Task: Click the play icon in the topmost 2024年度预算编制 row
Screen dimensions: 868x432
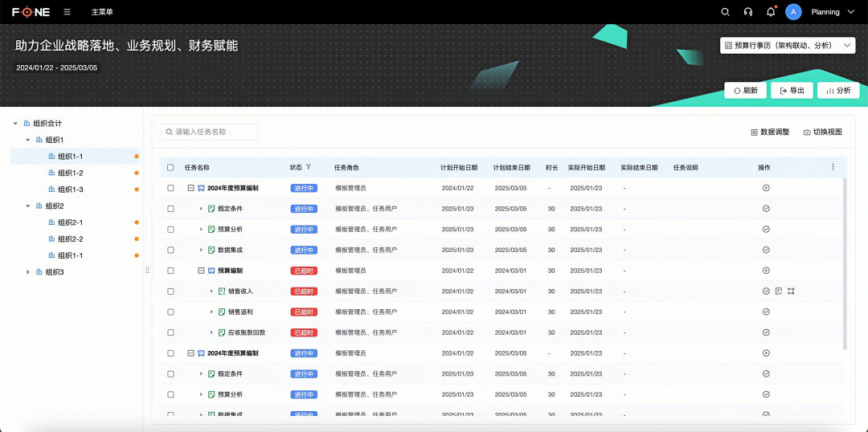Action: [766, 188]
